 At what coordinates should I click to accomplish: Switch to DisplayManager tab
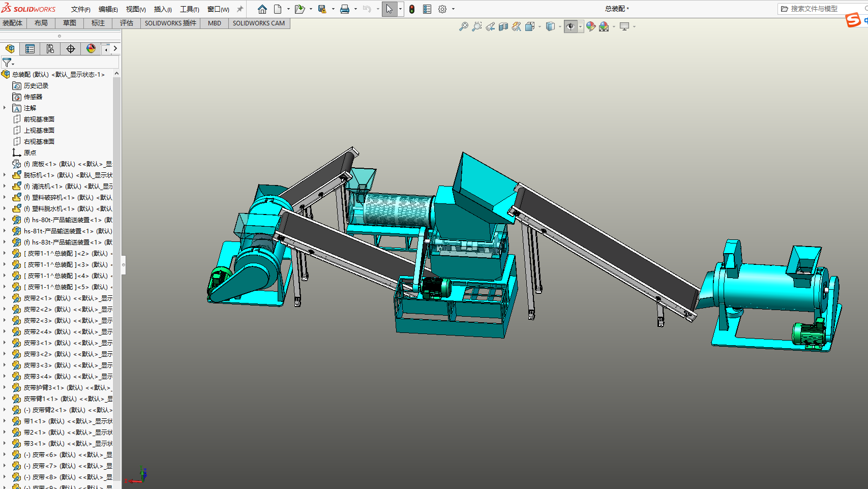click(91, 49)
